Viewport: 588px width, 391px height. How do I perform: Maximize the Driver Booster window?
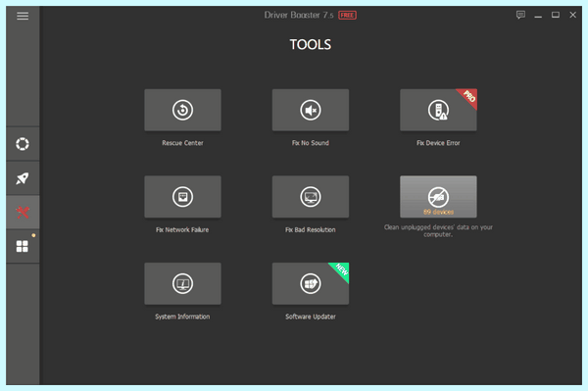[556, 15]
